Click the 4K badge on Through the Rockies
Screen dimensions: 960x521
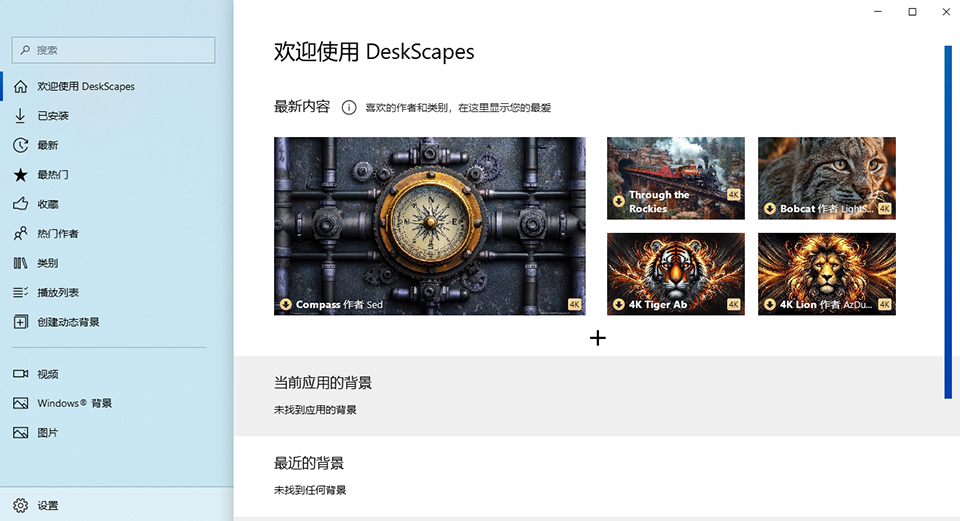(x=733, y=195)
